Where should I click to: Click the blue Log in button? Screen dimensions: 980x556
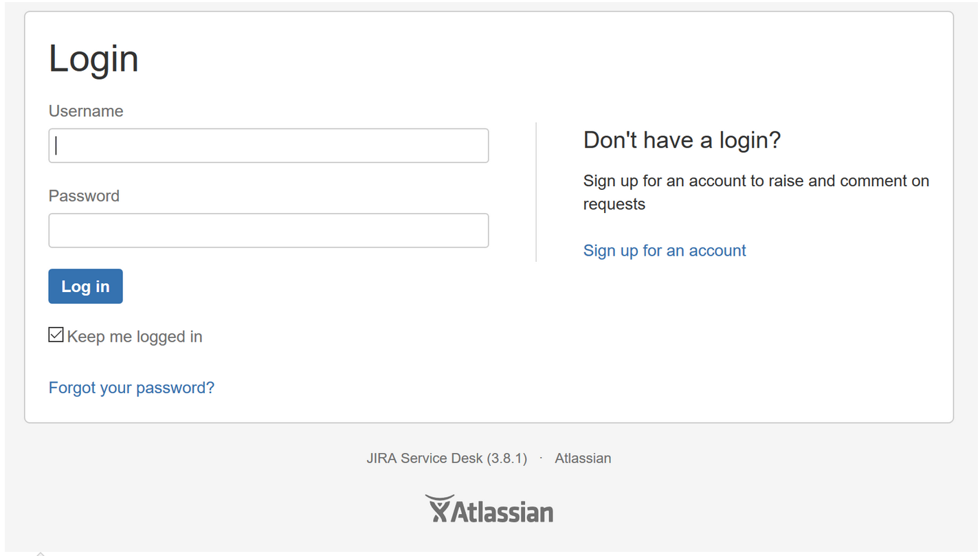(x=85, y=286)
